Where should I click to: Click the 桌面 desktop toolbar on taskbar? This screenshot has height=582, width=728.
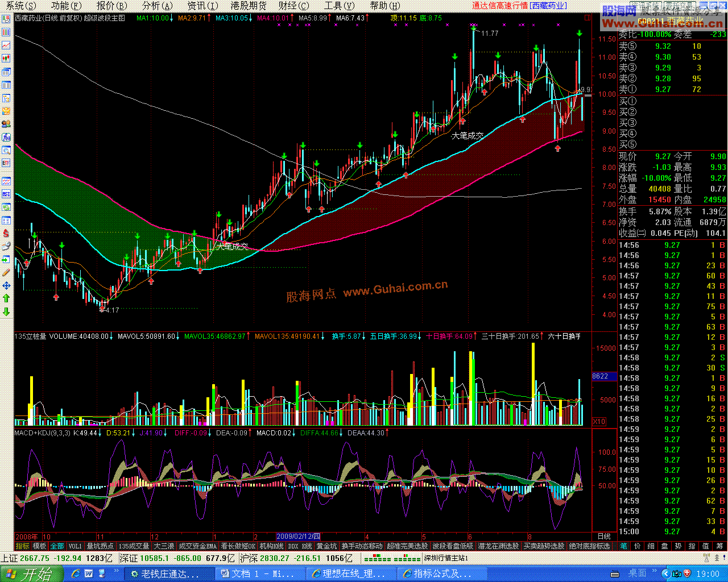(x=637, y=573)
